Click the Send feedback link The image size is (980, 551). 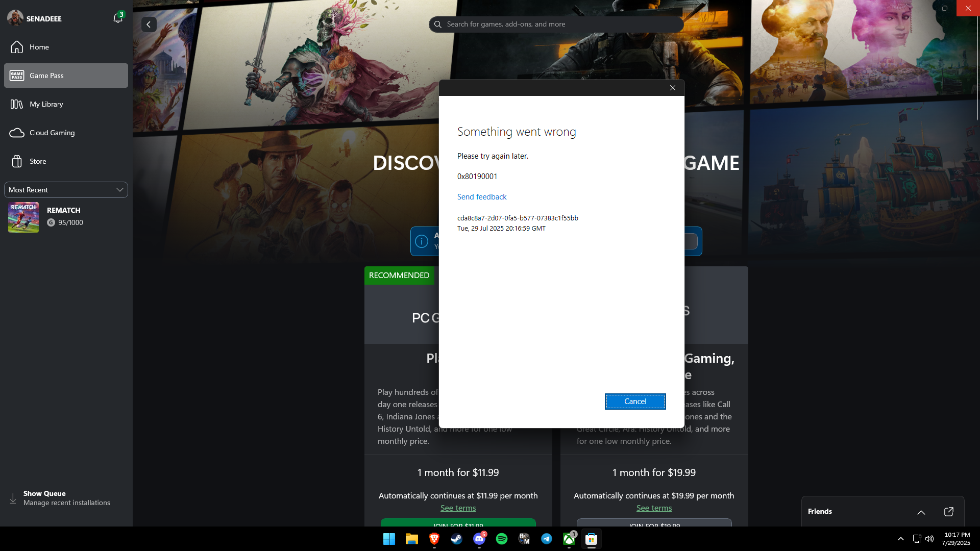point(482,197)
